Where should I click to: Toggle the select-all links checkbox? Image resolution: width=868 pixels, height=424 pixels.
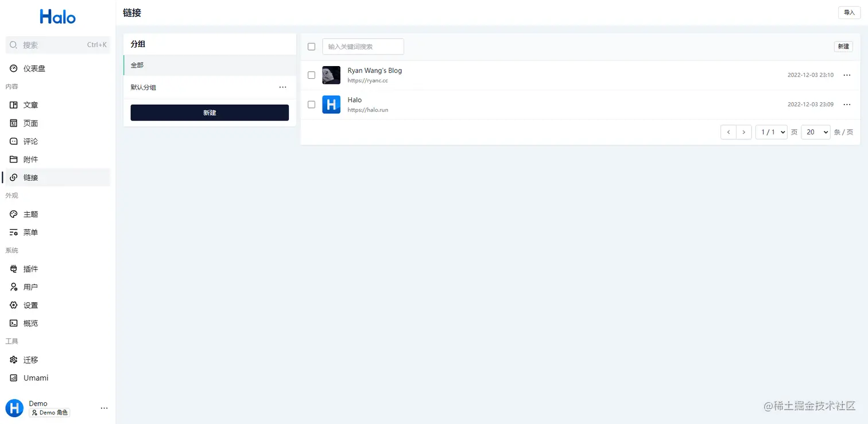[312, 47]
